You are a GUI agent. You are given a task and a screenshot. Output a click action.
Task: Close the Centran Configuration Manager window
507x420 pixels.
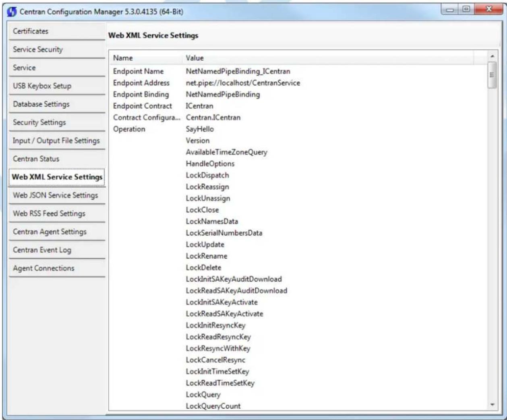(488, 9)
